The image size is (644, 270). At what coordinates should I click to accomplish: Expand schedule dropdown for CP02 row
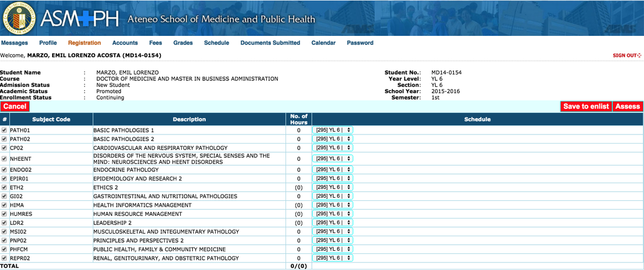click(333, 147)
